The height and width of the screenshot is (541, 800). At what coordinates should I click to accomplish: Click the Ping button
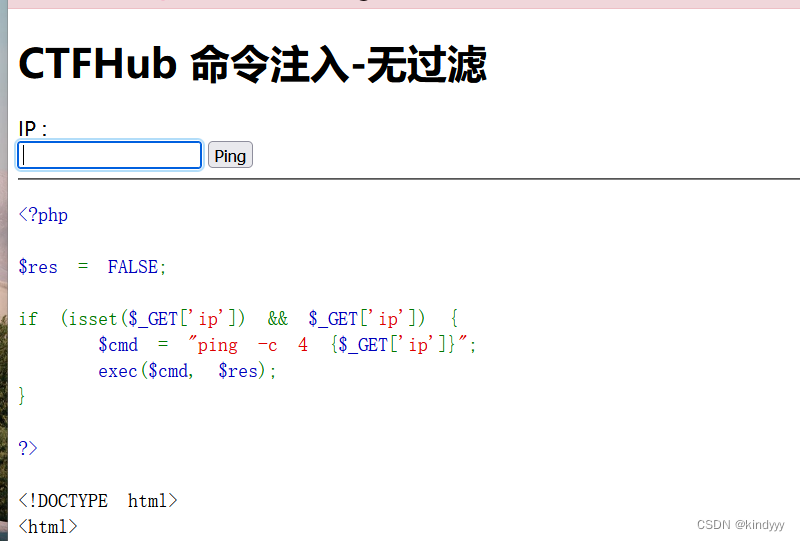(230, 155)
